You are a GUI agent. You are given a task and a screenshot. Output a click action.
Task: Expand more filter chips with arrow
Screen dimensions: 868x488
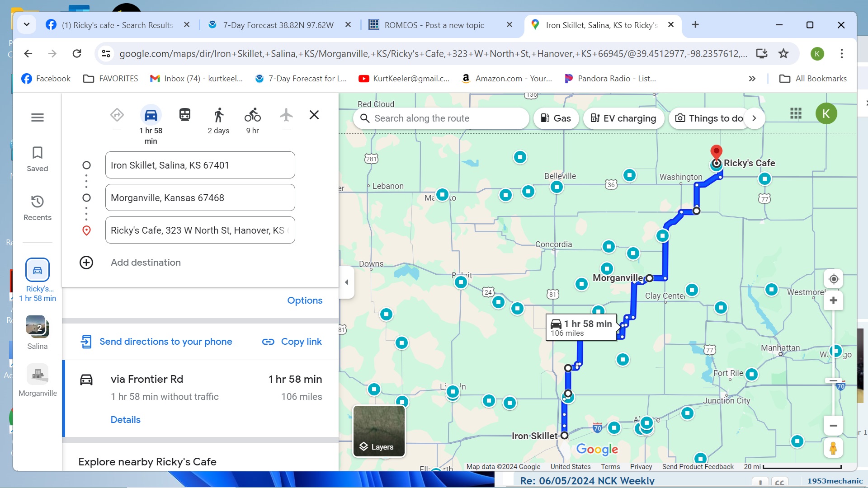pyautogui.click(x=754, y=118)
